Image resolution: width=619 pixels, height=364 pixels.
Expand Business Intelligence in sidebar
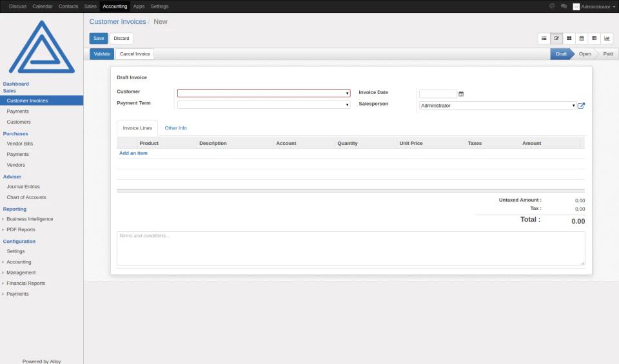click(x=30, y=219)
